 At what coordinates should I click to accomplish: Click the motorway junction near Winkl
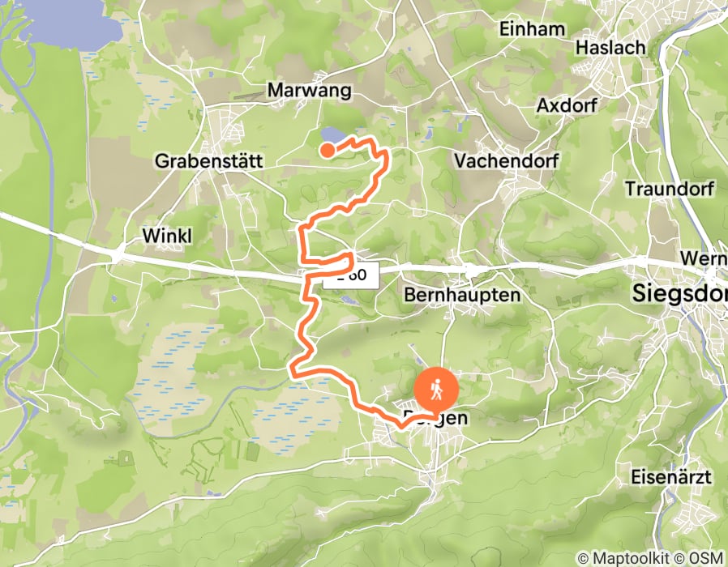[118, 254]
